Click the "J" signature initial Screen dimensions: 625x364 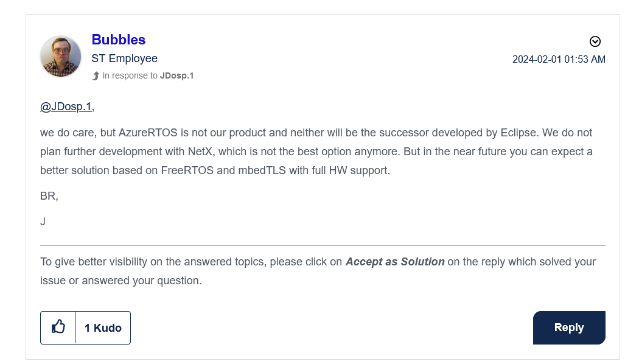pos(43,222)
